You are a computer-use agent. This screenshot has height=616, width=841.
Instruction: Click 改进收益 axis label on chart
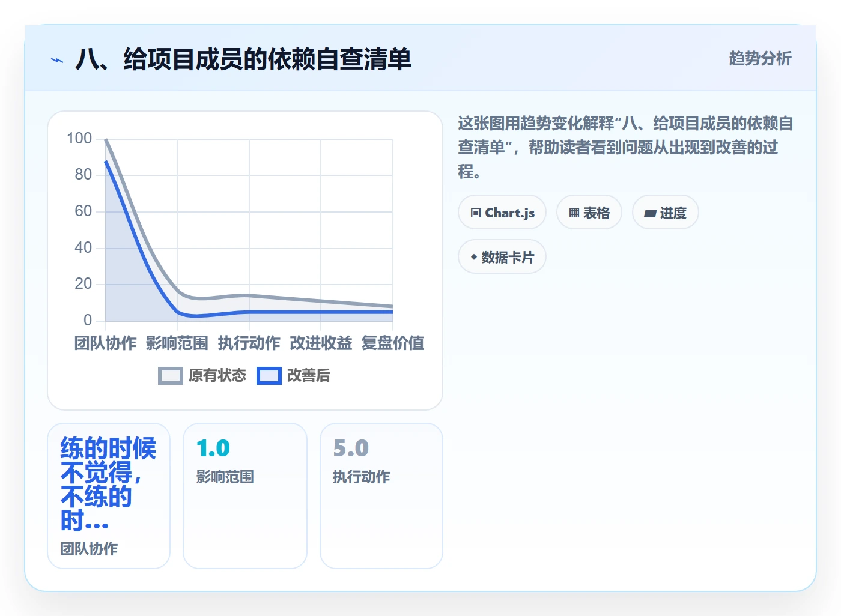click(321, 343)
